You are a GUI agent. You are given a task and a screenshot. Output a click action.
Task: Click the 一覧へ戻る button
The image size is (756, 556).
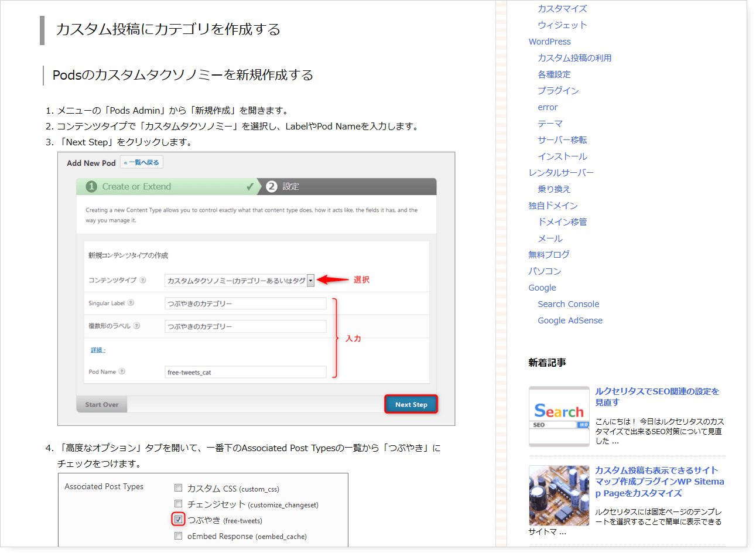(x=141, y=162)
